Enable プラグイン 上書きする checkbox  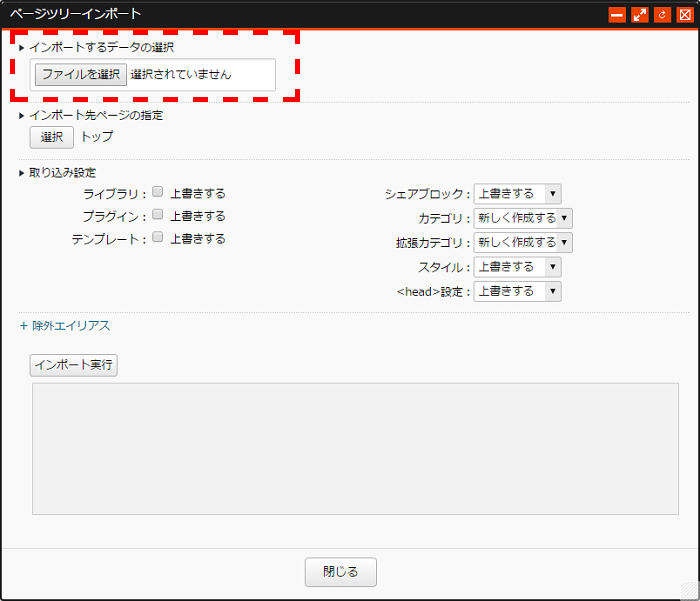pyautogui.click(x=157, y=214)
